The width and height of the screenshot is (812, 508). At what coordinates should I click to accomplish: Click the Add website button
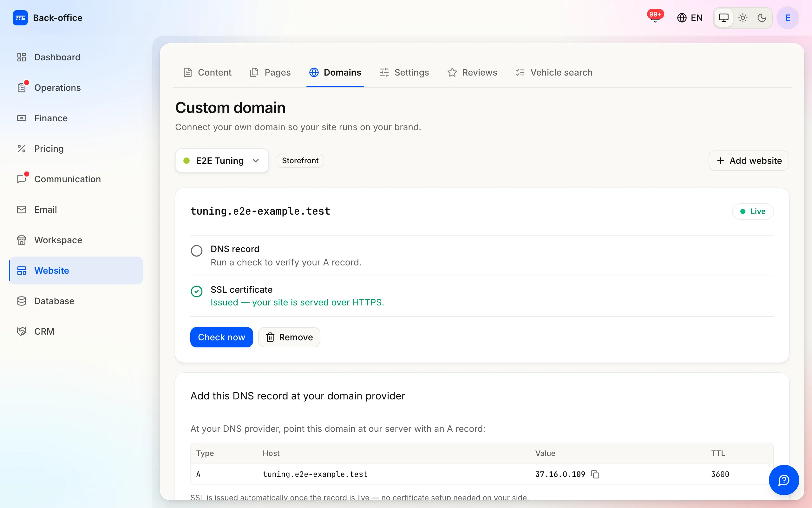749,161
